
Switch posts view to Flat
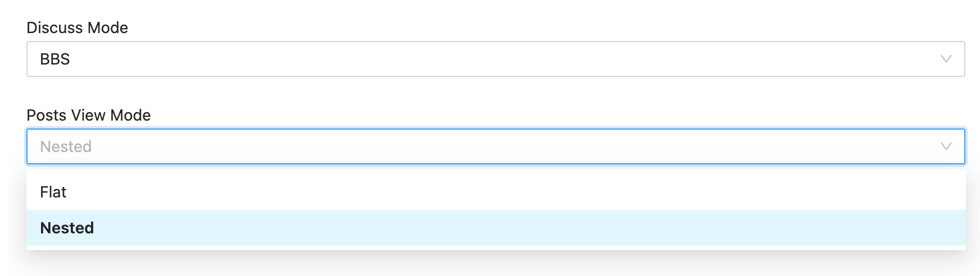53,192
